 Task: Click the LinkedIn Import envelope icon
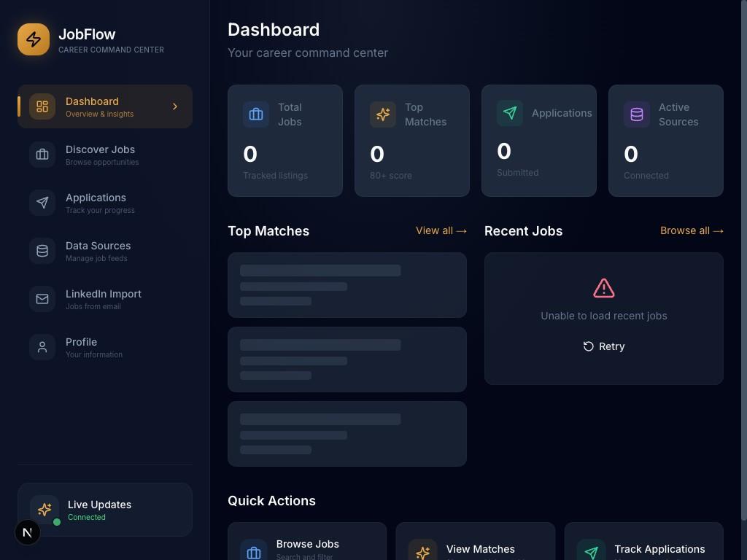[x=42, y=298]
